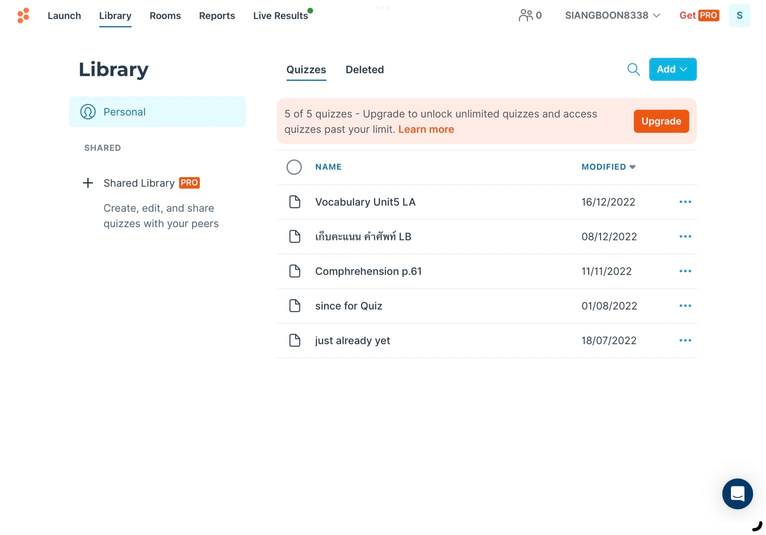The image size is (766, 535).
Task: Open the chat support bubble icon
Action: coord(737,494)
